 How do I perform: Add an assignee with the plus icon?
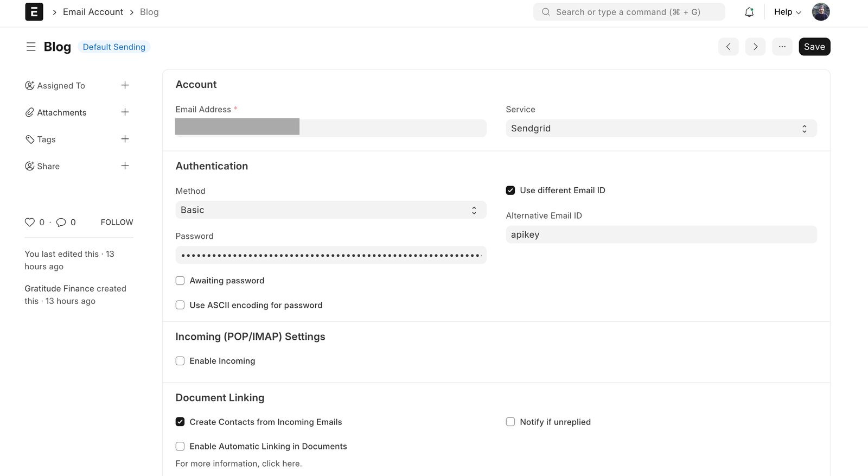(125, 85)
